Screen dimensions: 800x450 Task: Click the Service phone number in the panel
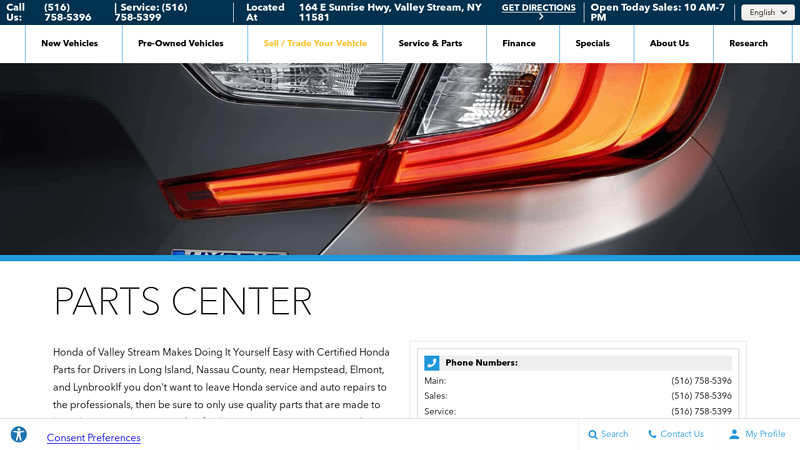click(x=701, y=411)
